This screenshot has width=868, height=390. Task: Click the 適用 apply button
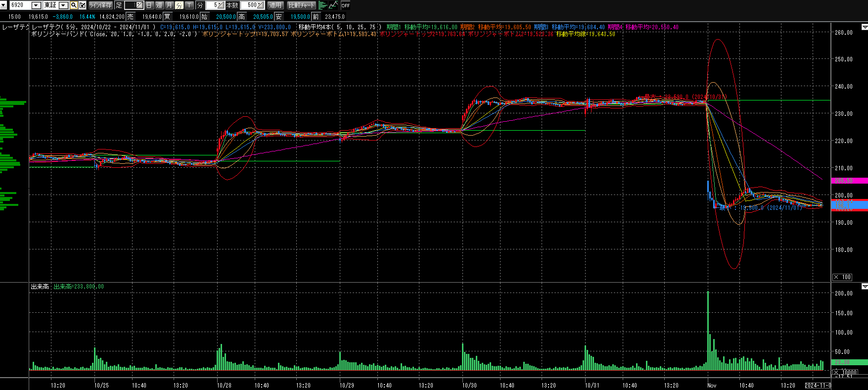(275, 5)
